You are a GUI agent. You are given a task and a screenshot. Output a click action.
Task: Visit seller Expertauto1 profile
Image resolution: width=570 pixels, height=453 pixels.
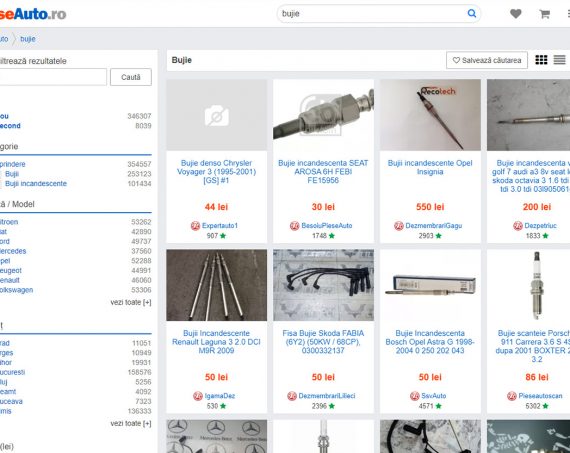coord(220,225)
